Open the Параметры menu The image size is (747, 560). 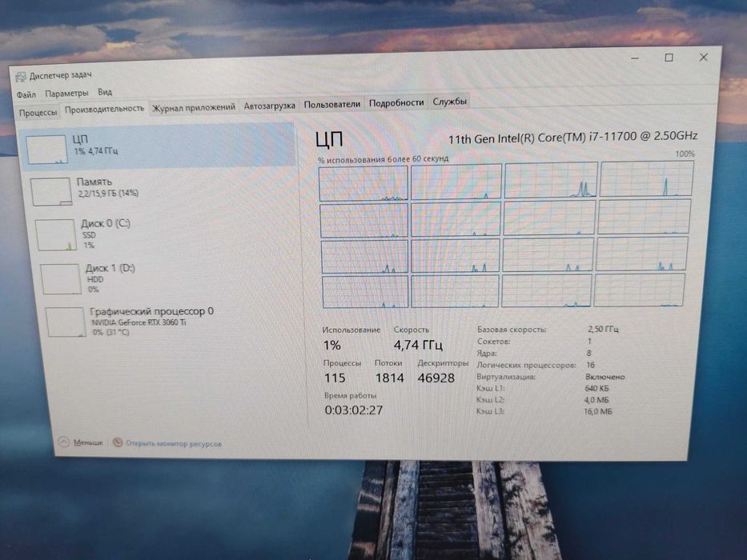(x=66, y=94)
